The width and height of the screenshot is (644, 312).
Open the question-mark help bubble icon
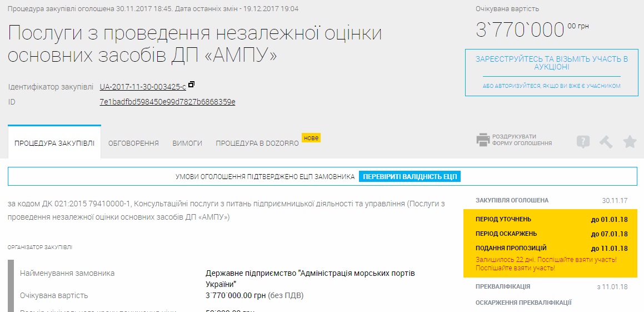583,142
